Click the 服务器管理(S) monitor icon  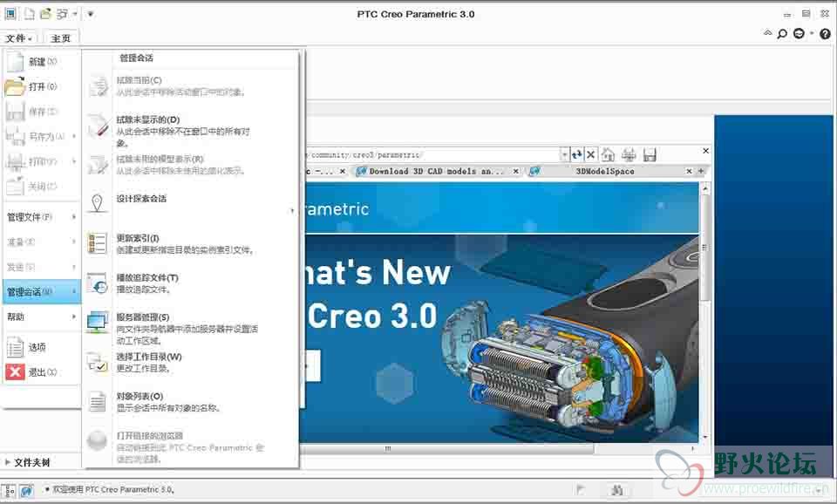(98, 323)
